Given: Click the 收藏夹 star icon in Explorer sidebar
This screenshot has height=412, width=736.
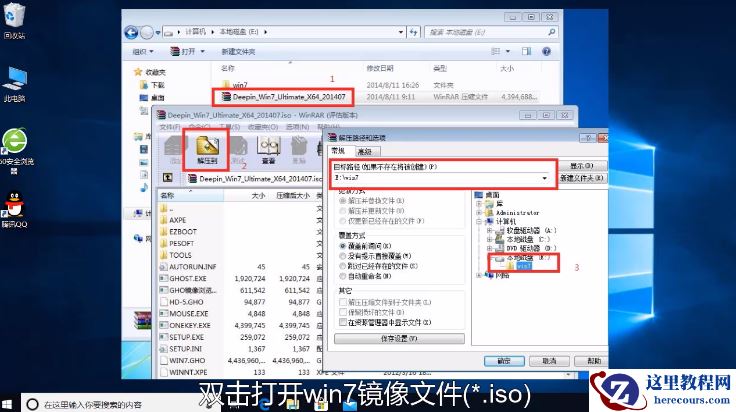Looking at the screenshot, I should [x=138, y=72].
